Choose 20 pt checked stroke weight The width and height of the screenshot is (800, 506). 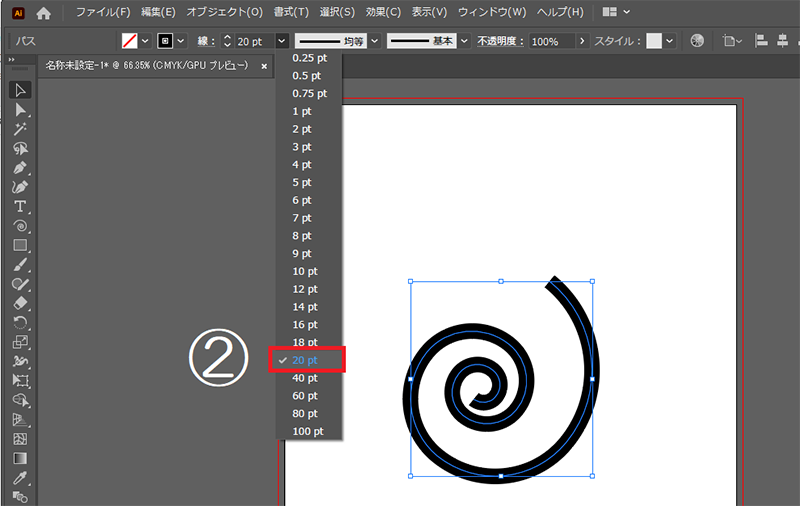[305, 360]
